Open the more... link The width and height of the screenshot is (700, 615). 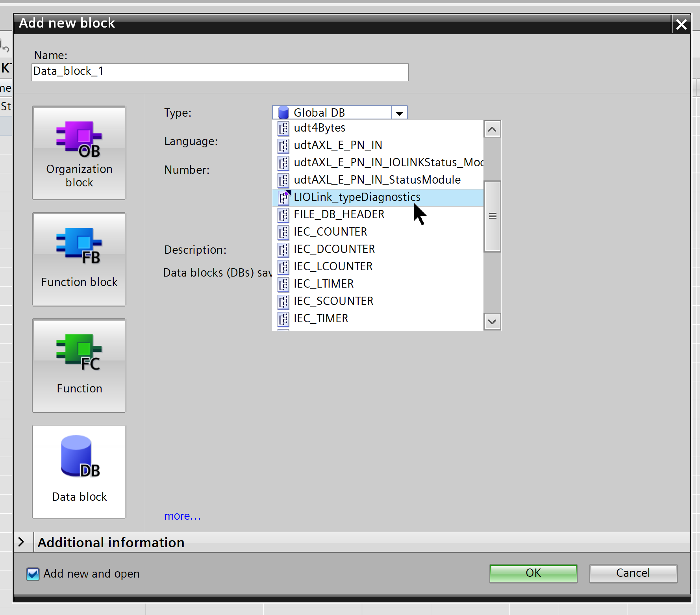coord(182,516)
